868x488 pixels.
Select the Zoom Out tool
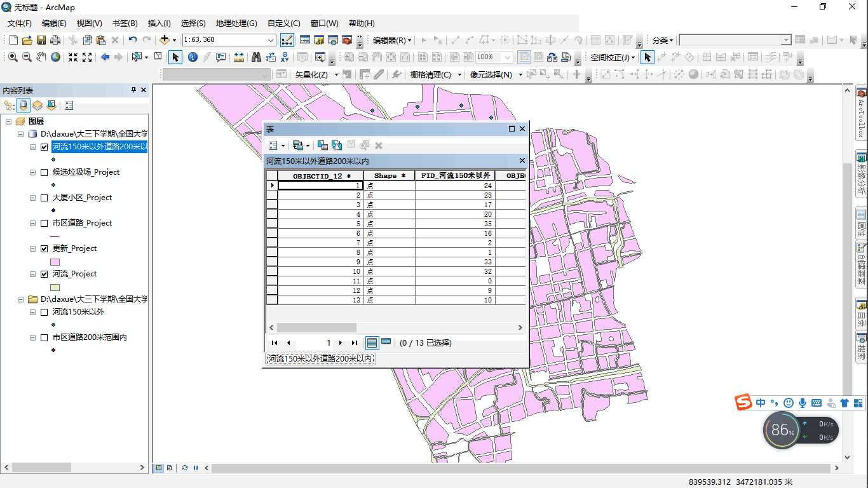tap(27, 57)
